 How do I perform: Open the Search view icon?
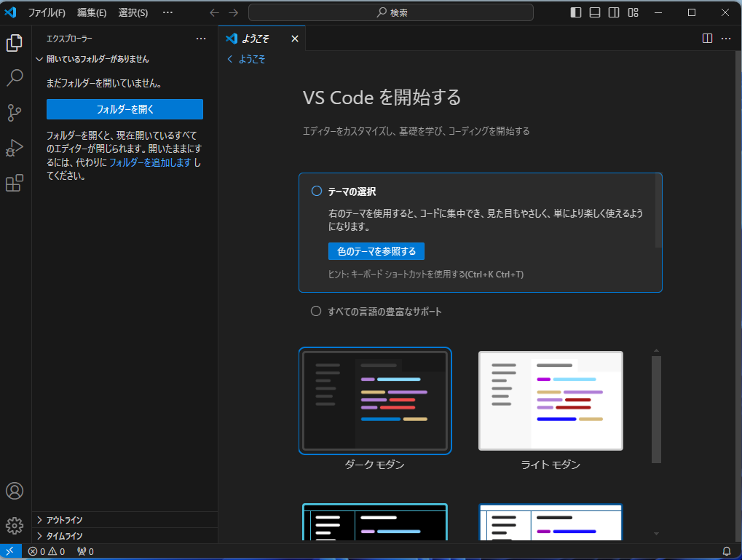click(15, 78)
